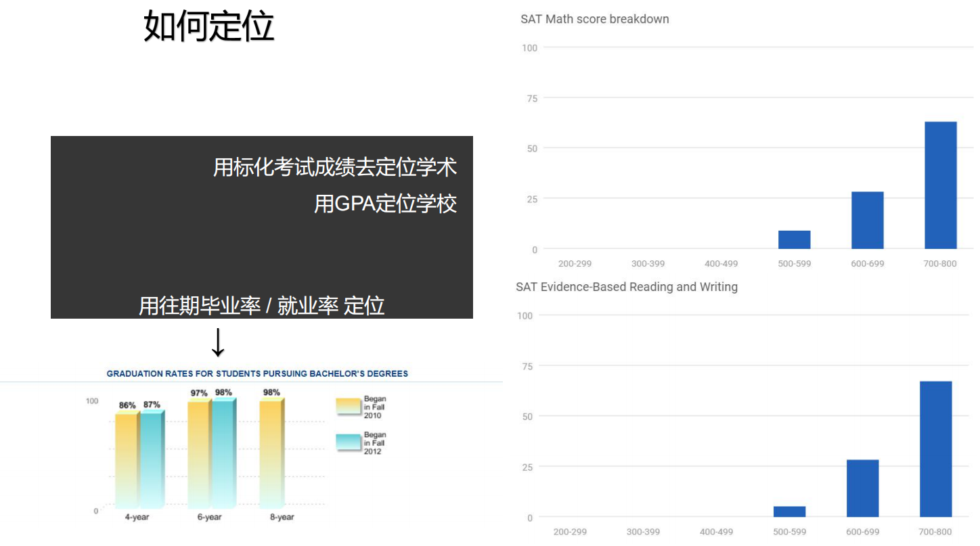
Task: Click the 87% label in graduation chart
Action: 152,405
